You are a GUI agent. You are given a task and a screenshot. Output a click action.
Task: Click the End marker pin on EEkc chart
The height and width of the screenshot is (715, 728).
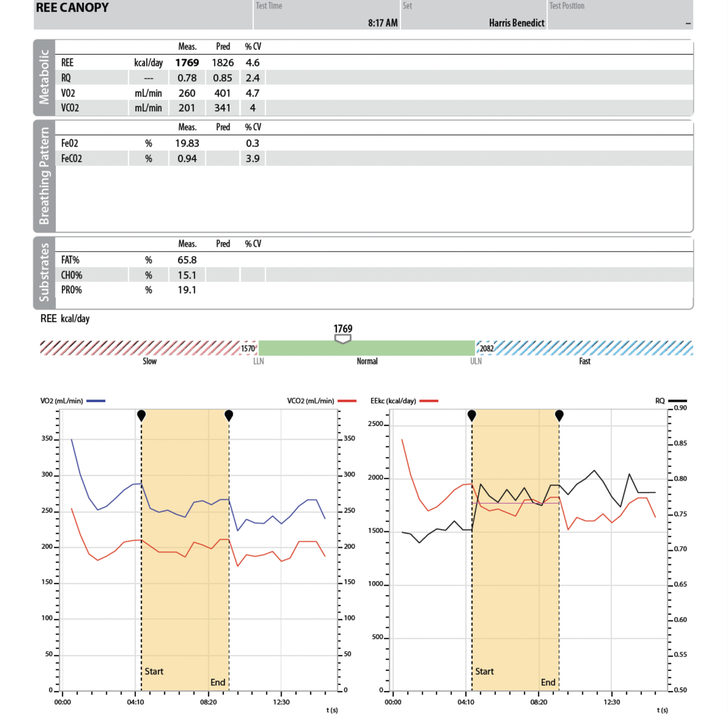click(x=559, y=416)
